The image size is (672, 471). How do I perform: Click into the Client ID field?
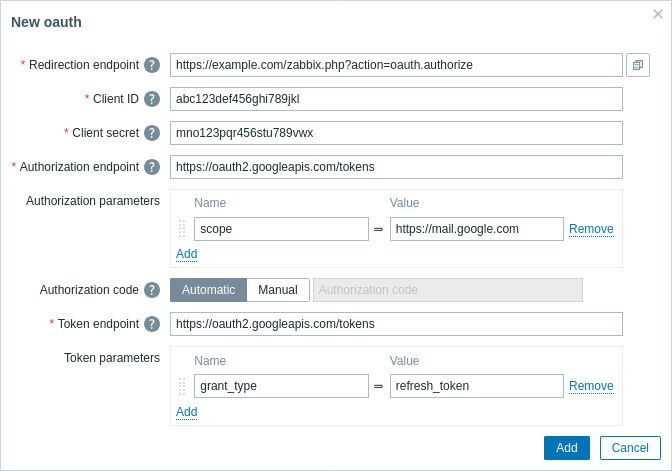(x=396, y=99)
